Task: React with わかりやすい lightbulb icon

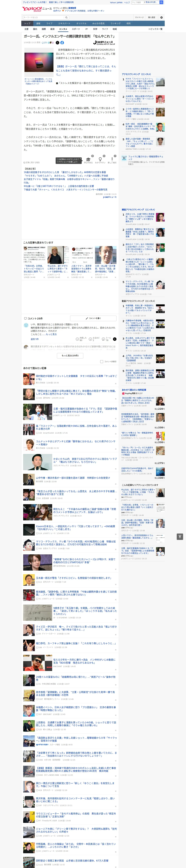Action: coord(100,159)
